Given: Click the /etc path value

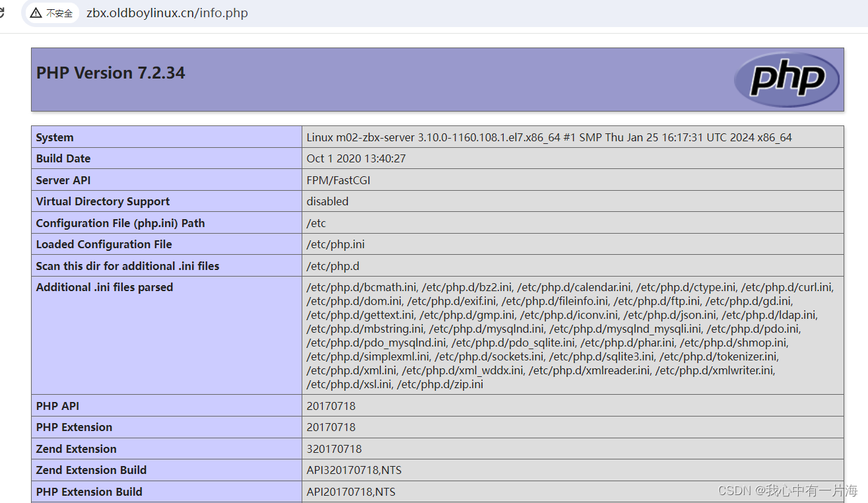Looking at the screenshot, I should tap(316, 223).
